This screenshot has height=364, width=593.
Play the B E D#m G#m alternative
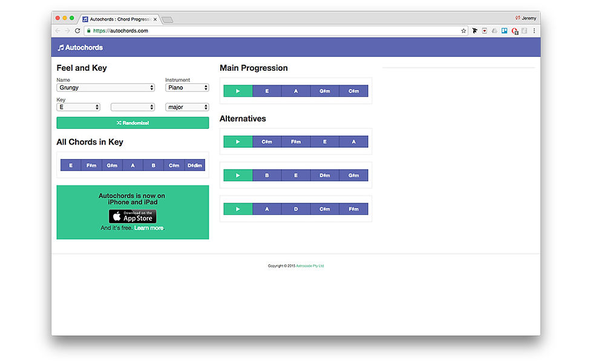238,175
